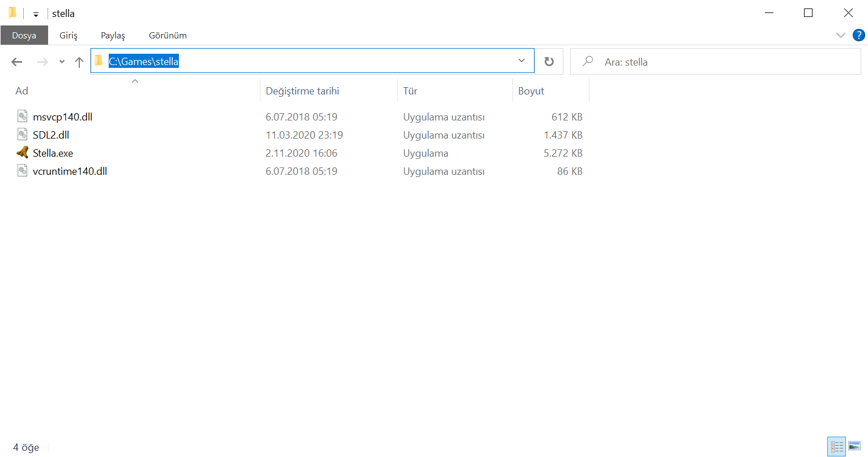Open the address bar history dropdown
This screenshot has width=868, height=457.
pos(521,61)
